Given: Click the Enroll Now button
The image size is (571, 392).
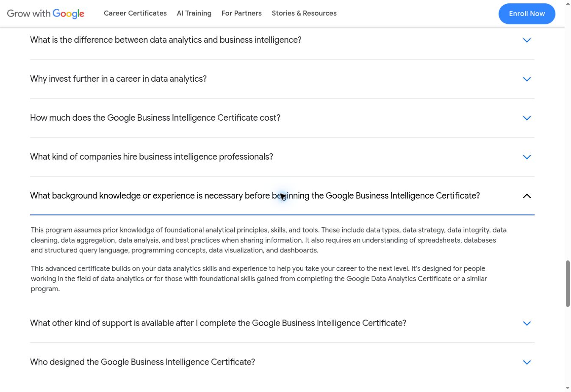Looking at the screenshot, I should click(527, 14).
